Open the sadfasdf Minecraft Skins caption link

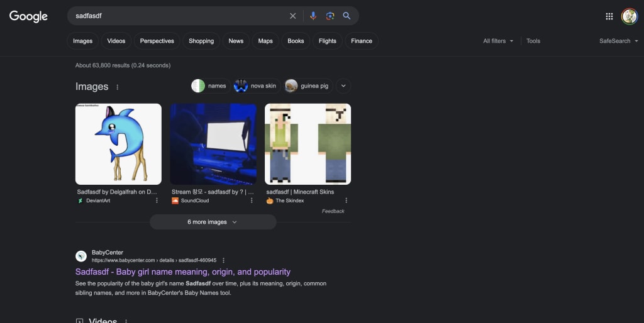[x=300, y=192]
